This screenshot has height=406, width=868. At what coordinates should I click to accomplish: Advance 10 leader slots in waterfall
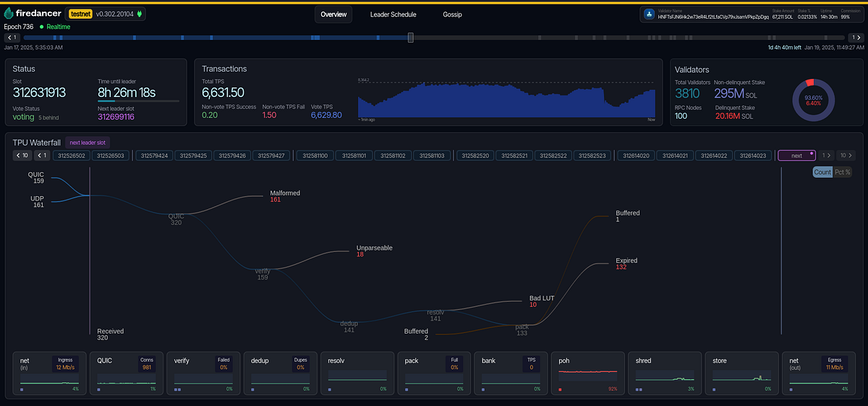pyautogui.click(x=847, y=155)
